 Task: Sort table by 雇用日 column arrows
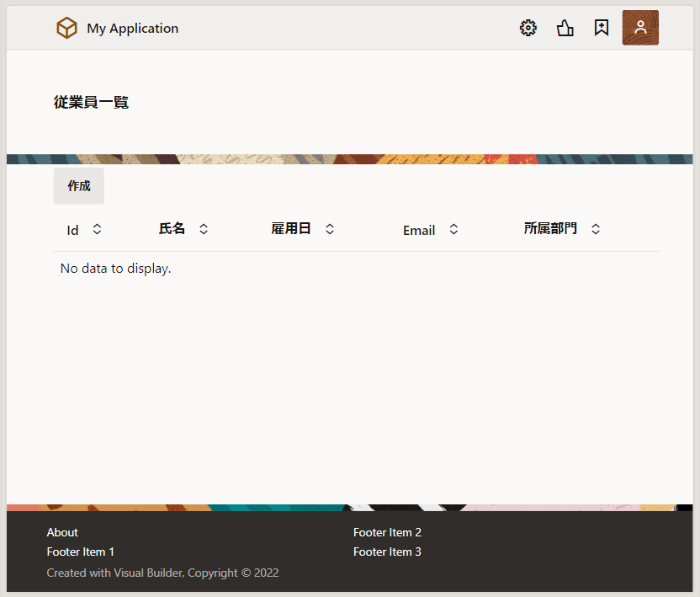point(330,229)
